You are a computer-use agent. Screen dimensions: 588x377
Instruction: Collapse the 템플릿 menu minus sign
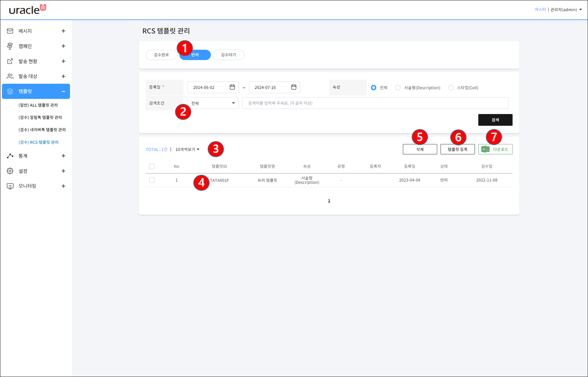63,91
